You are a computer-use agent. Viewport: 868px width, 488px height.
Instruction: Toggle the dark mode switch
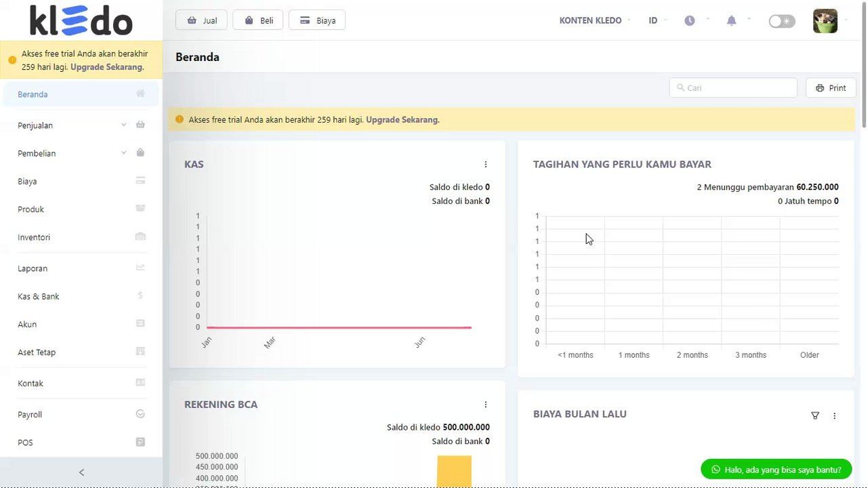(781, 21)
